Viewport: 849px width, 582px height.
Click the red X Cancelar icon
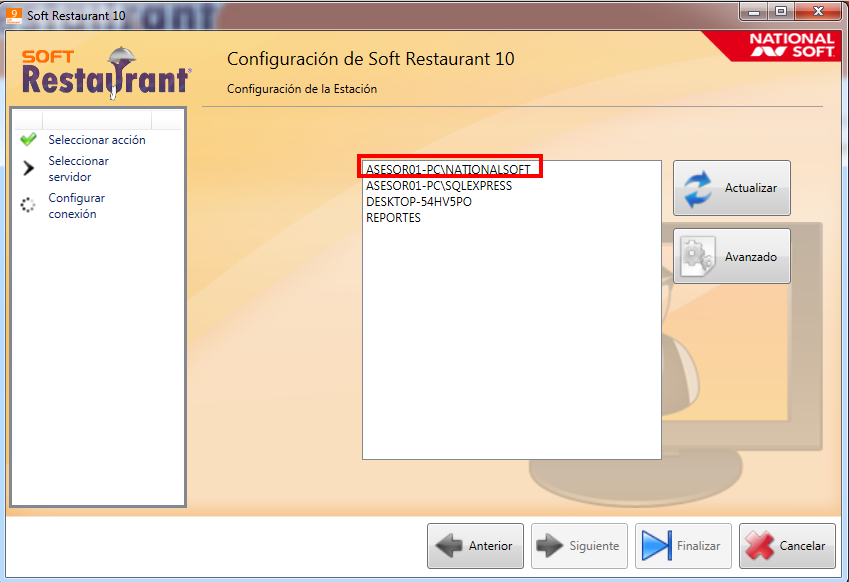[759, 546]
